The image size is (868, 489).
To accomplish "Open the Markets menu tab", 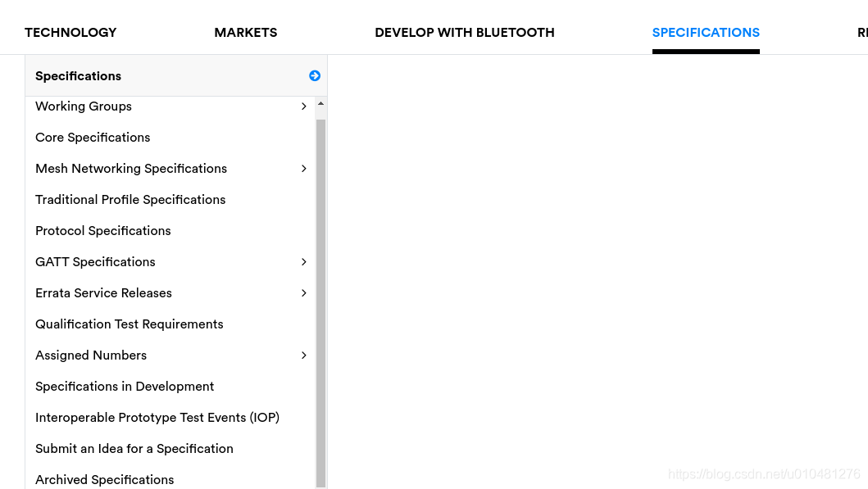I will (x=246, y=33).
